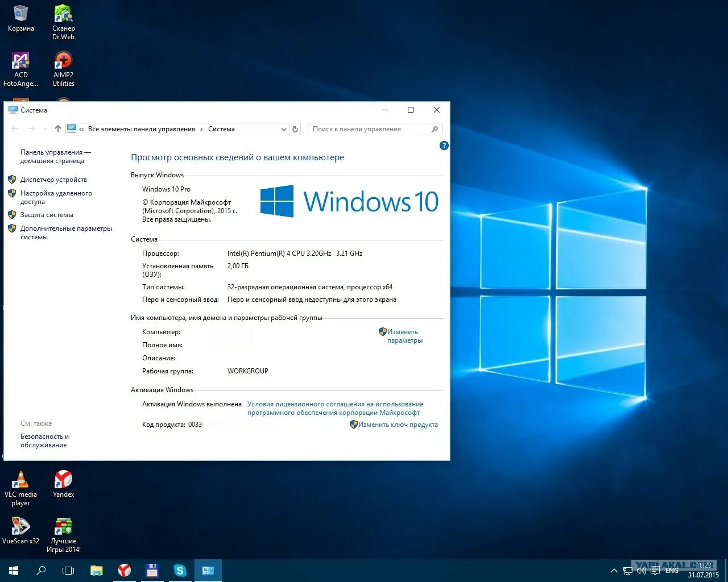Show hidden tray icons chevron
This screenshot has width=728, height=582.
click(614, 571)
